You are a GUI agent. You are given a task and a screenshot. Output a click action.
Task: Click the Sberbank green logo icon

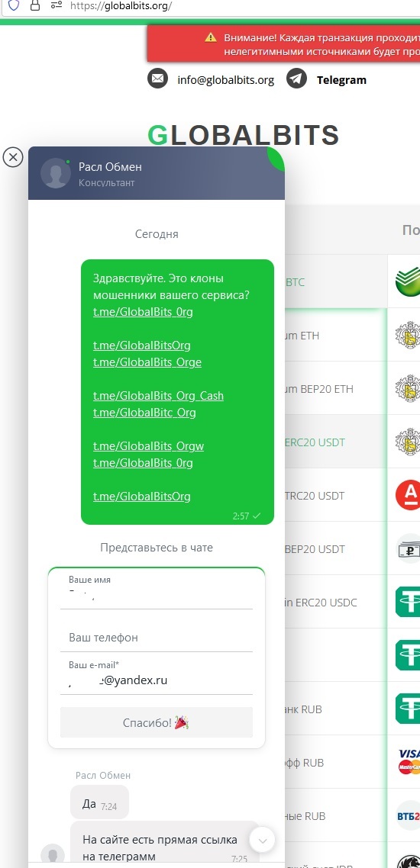408,281
